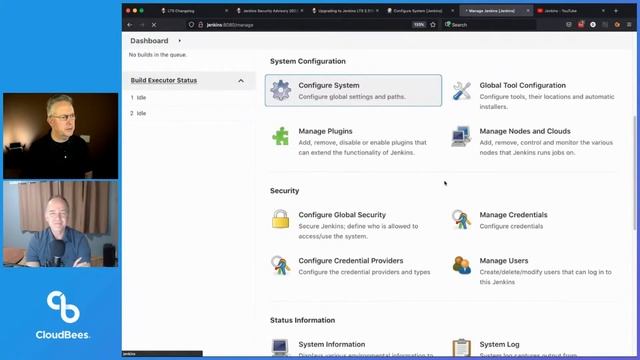Click the padlock site info icon
This screenshot has height=360, width=640.
[x=200, y=25]
